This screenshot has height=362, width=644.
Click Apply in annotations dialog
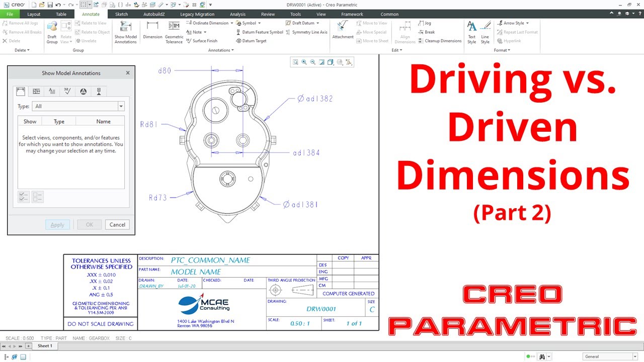coord(57,225)
